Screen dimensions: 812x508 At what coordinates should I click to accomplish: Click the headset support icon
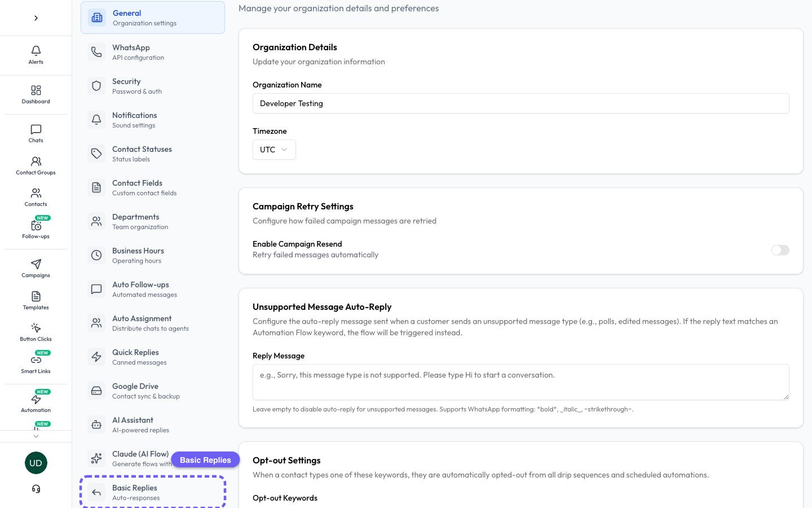coord(36,489)
